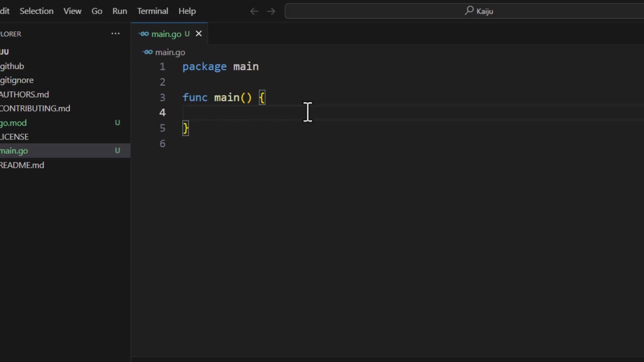Screen dimensions: 644x362
Task: Click the search magnifier icon in title bar
Action: coord(469,11)
